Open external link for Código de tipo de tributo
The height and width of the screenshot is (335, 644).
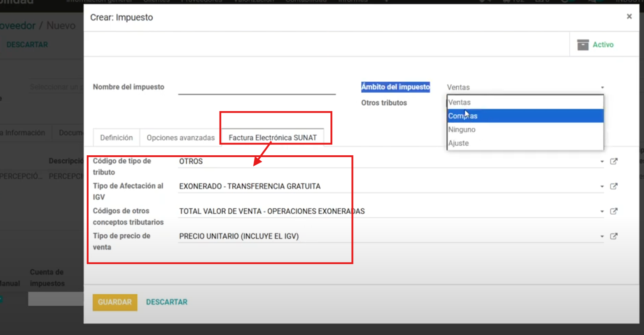point(614,161)
